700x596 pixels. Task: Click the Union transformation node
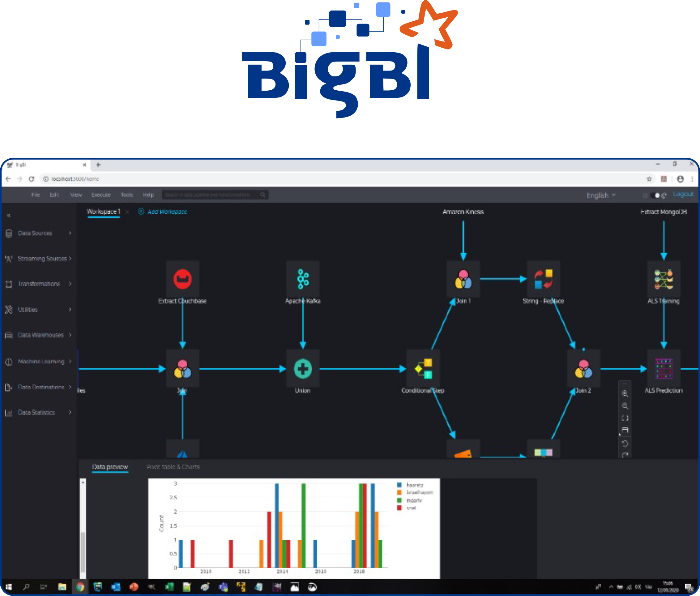pyautogui.click(x=303, y=369)
